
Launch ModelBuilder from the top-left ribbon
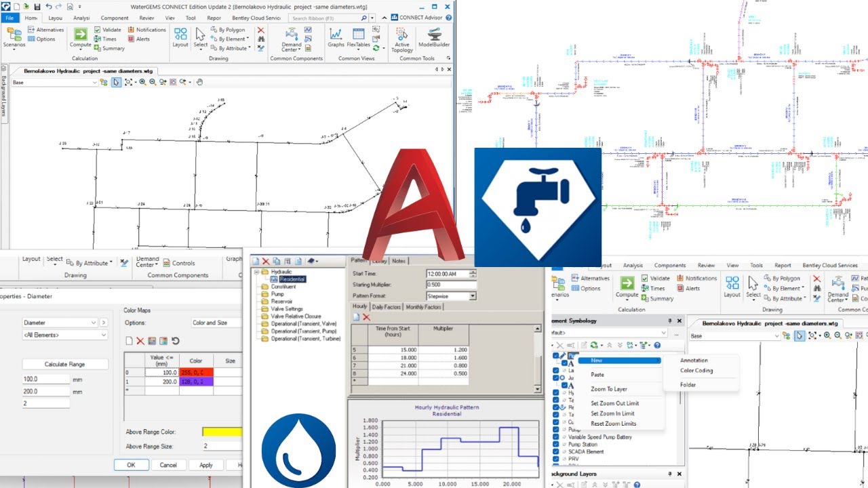435,37
